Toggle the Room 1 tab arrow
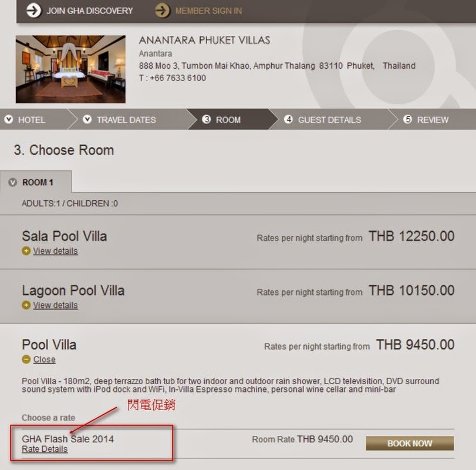This screenshot has height=470, width=476. point(13,183)
